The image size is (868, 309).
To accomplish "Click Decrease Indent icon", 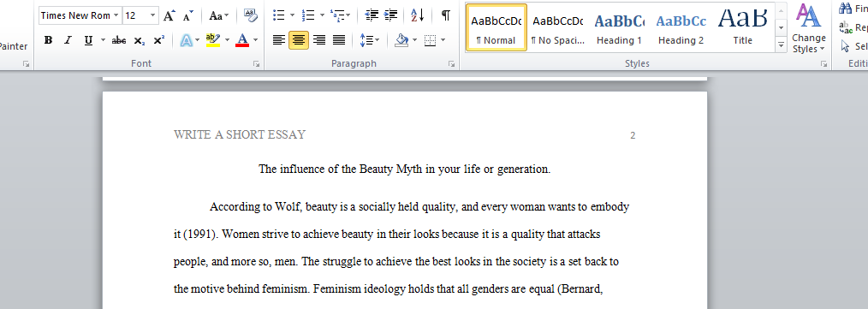I will click(x=372, y=15).
